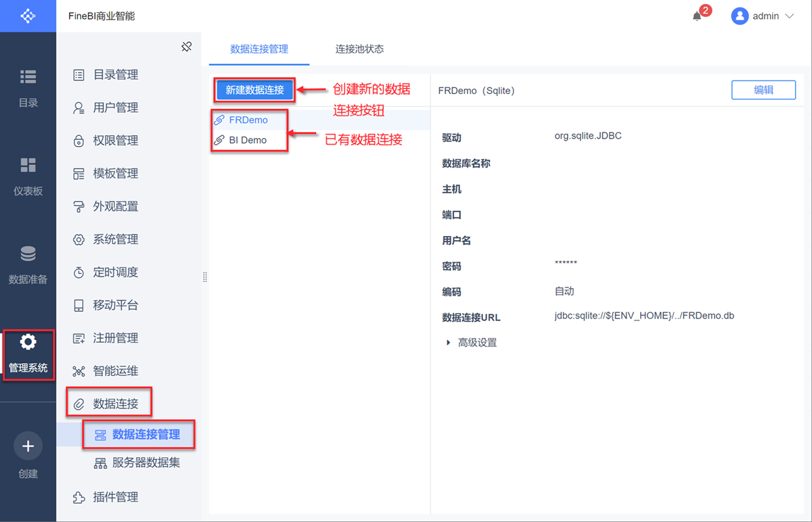
Task: Click the 移动平台 tablet icon
Action: (79, 306)
